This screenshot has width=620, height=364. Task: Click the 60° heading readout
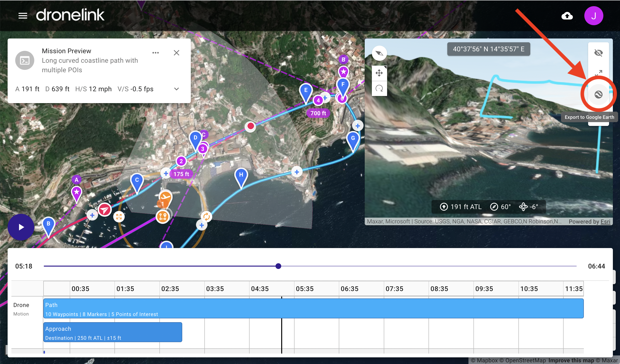coord(500,207)
